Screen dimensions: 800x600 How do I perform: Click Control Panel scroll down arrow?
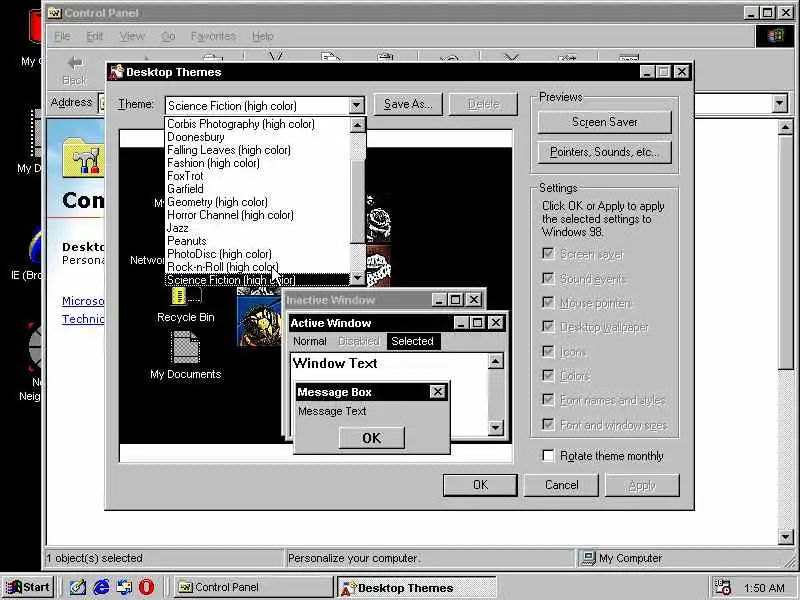pos(786,537)
